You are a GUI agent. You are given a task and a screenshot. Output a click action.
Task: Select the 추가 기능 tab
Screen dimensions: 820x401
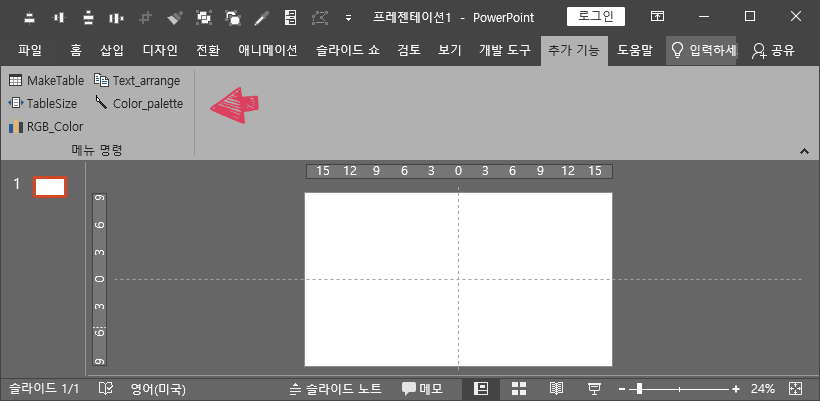click(x=574, y=50)
